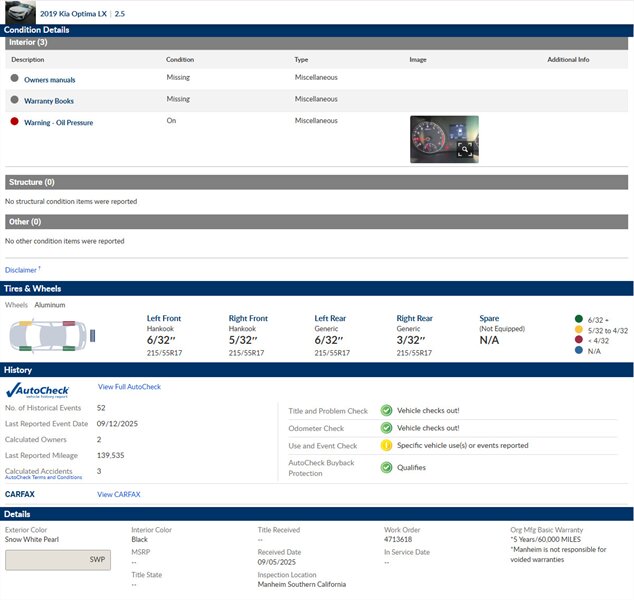Click the red dot beside Warning - Oil Pressure
Viewport: 634px width, 600px height.
(x=14, y=121)
